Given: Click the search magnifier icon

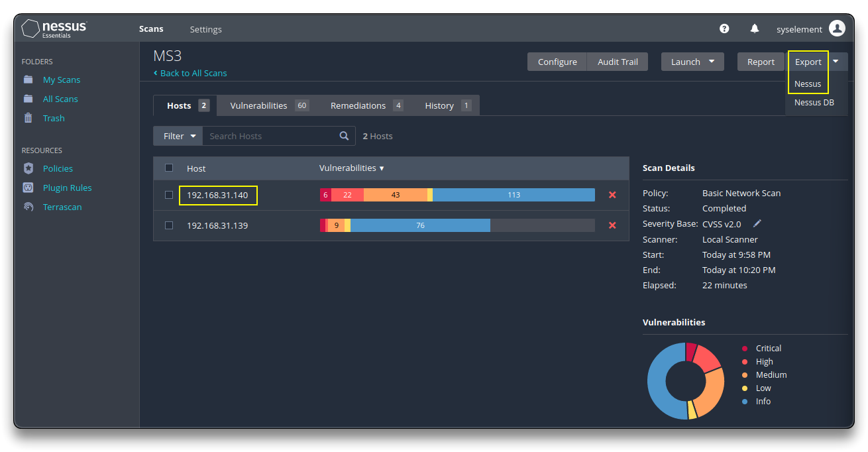Looking at the screenshot, I should [344, 136].
